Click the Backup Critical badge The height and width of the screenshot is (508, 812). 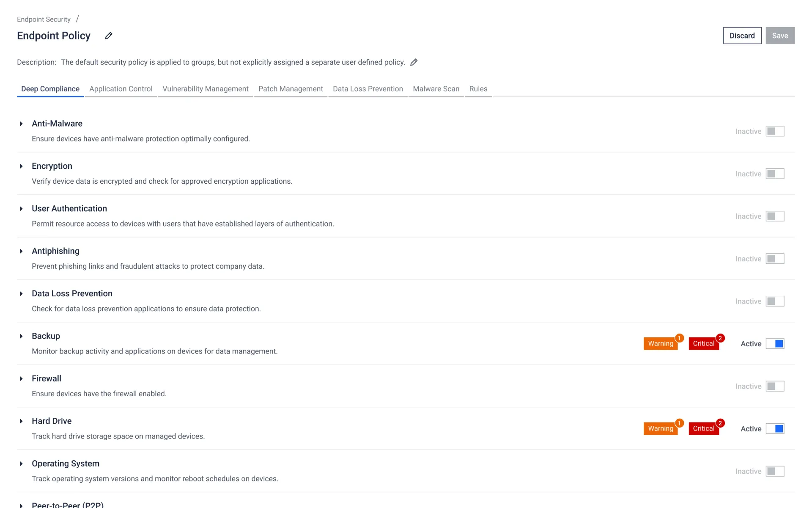coord(704,343)
